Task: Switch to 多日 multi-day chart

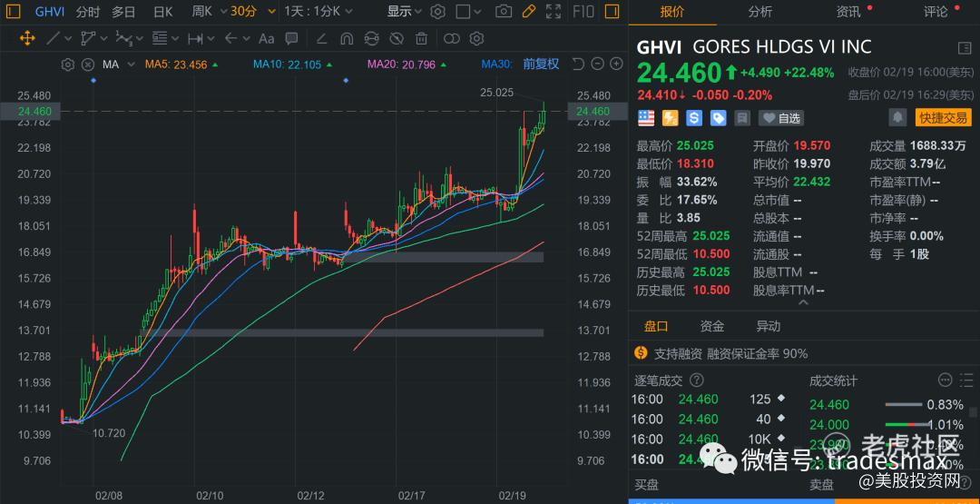Action: click(x=123, y=11)
